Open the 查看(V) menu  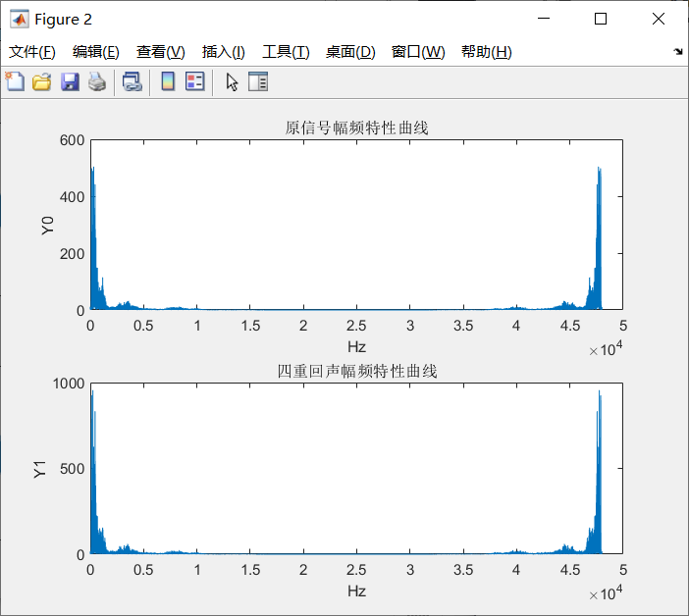coord(160,52)
